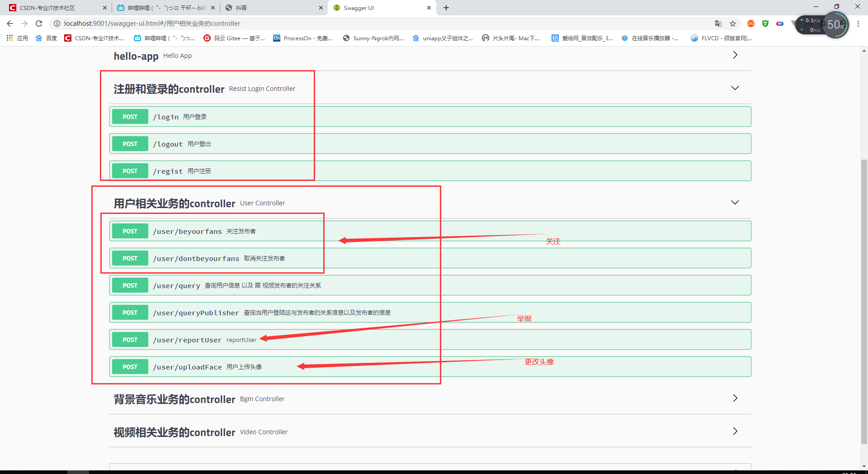Switch to the 抖音 tab
Viewport: 868px width, 474px height.
pos(274,8)
